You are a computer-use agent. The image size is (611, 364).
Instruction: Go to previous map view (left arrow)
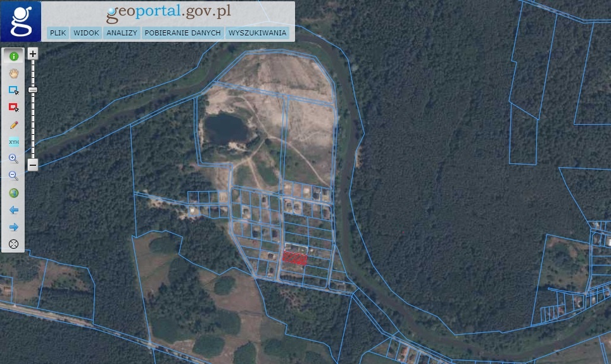pyautogui.click(x=14, y=210)
